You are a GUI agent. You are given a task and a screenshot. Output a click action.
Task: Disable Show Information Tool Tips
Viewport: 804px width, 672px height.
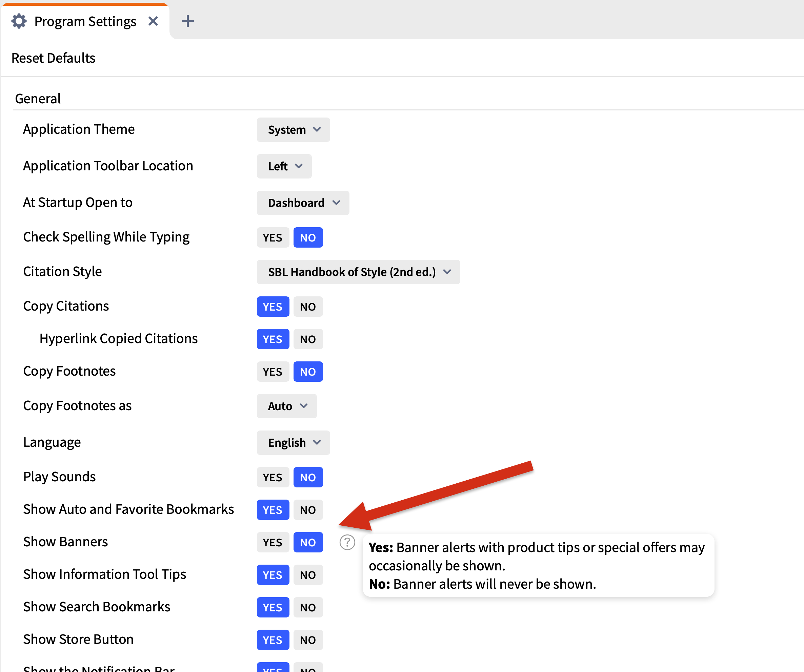(x=308, y=575)
